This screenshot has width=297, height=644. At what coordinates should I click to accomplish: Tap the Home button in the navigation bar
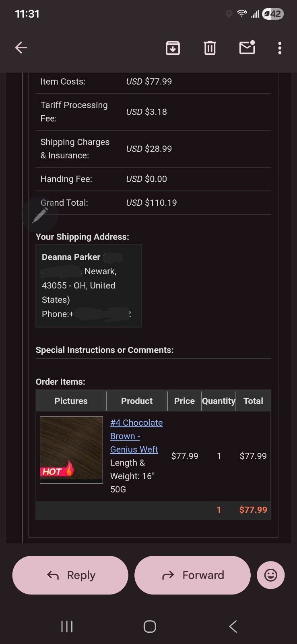(150, 626)
